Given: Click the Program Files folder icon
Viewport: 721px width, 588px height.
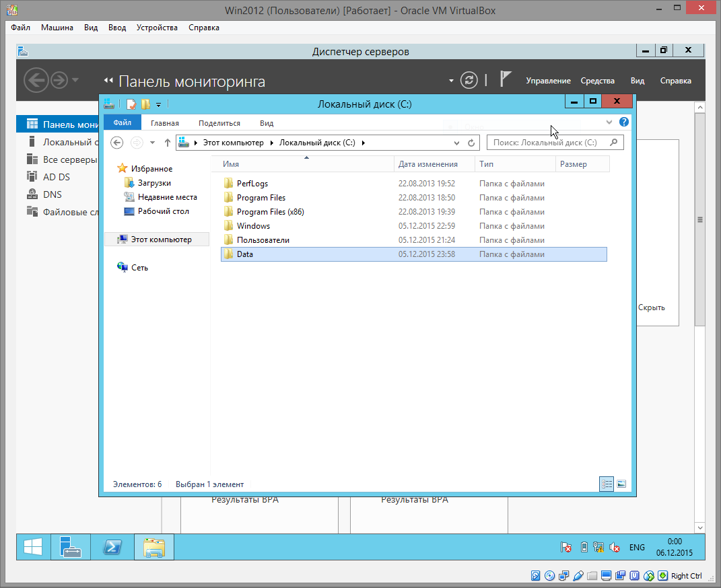Looking at the screenshot, I should tap(228, 198).
